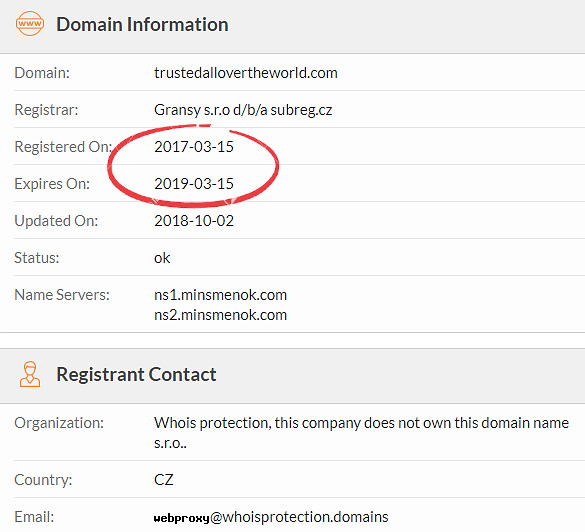The image size is (585, 532).
Task: Click the updated date 2018-10-02
Action: coord(194,220)
